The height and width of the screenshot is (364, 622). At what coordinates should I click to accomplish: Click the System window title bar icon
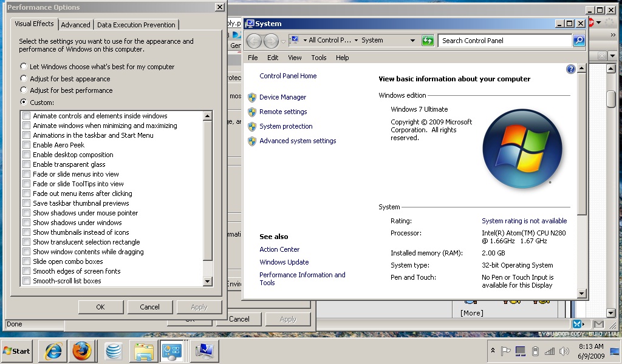(x=250, y=24)
